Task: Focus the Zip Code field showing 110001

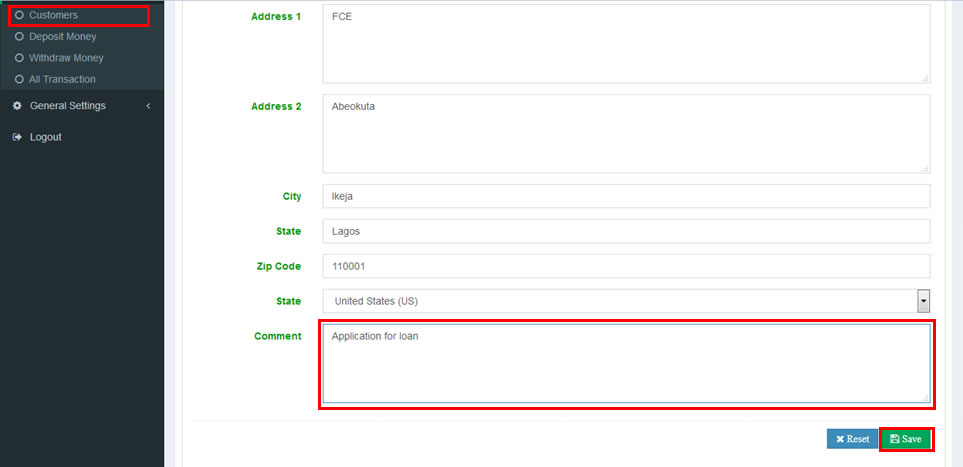Action: coord(626,266)
